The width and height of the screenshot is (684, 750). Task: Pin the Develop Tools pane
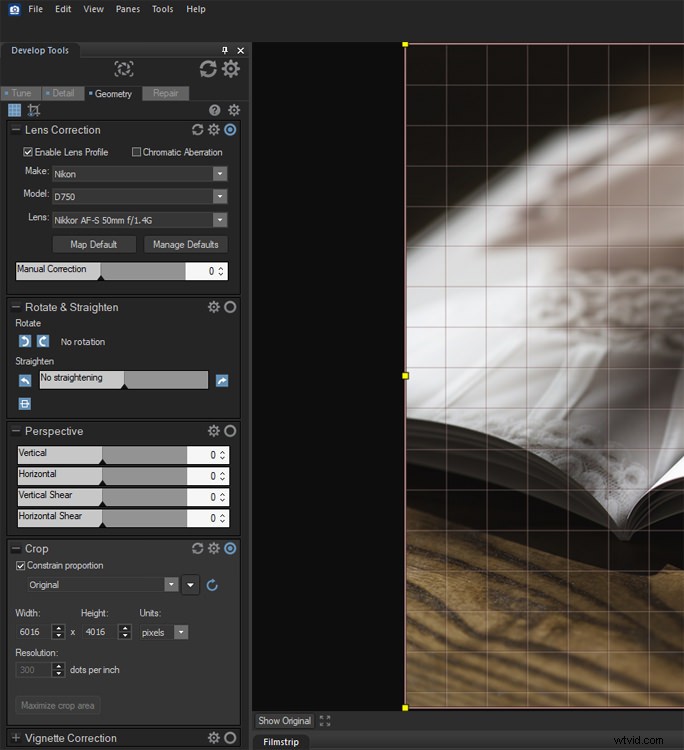[225, 50]
